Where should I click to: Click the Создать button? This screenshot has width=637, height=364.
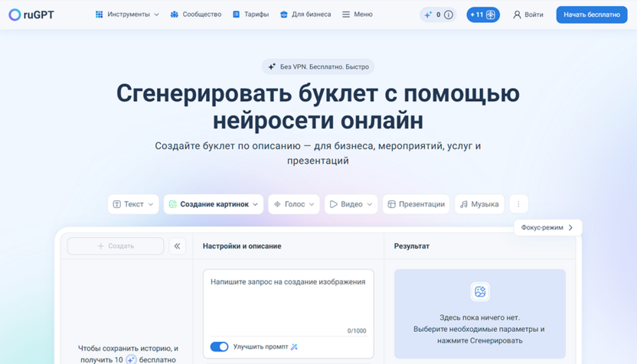pyautogui.click(x=116, y=246)
